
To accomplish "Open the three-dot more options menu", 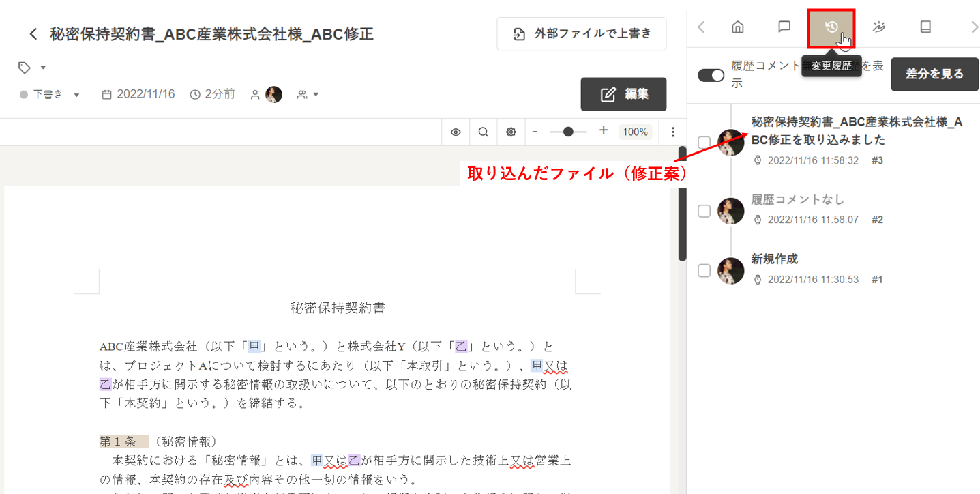I will (672, 132).
